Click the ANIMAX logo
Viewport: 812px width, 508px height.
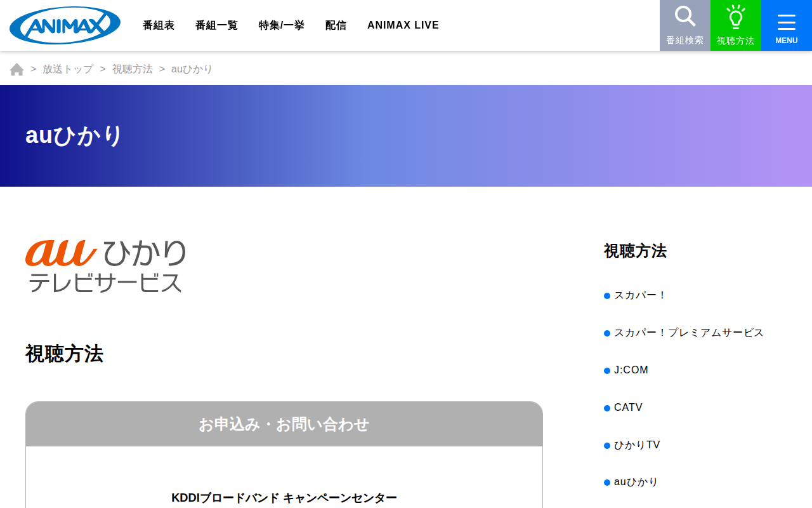tap(65, 25)
